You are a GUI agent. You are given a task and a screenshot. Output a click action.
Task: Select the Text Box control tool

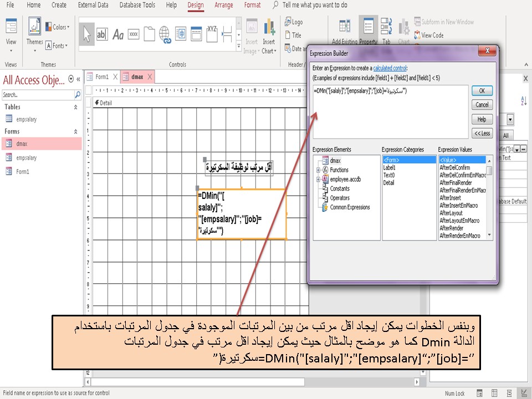(x=102, y=34)
